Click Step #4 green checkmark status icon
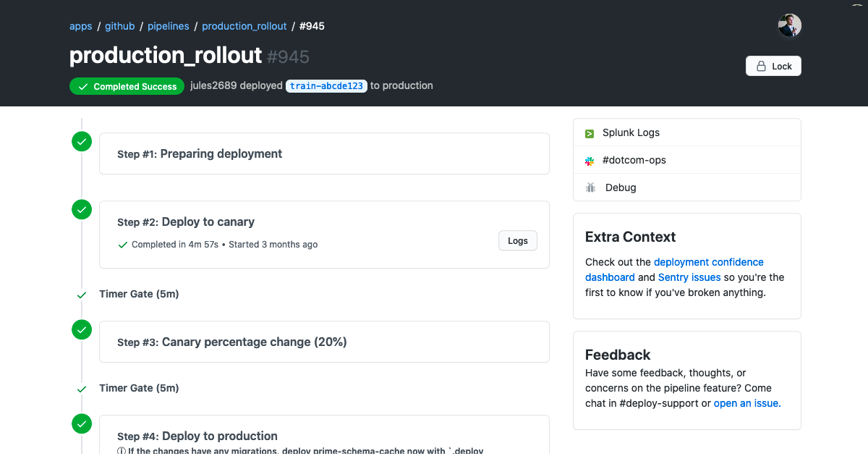This screenshot has width=868, height=456. 82,423
